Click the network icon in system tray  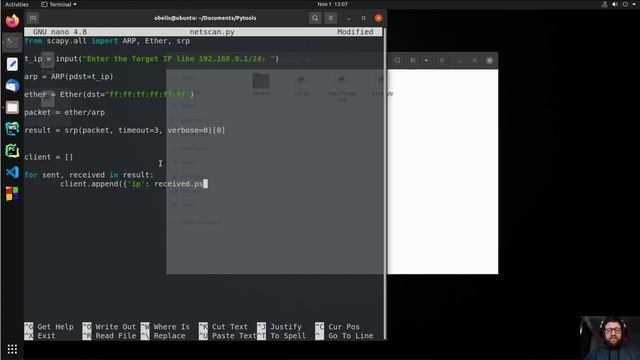(604, 4)
